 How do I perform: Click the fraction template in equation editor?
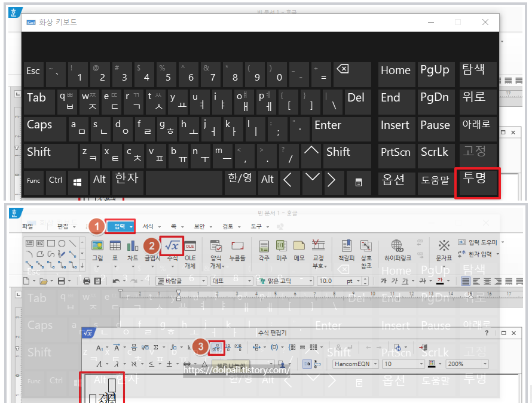click(x=134, y=347)
